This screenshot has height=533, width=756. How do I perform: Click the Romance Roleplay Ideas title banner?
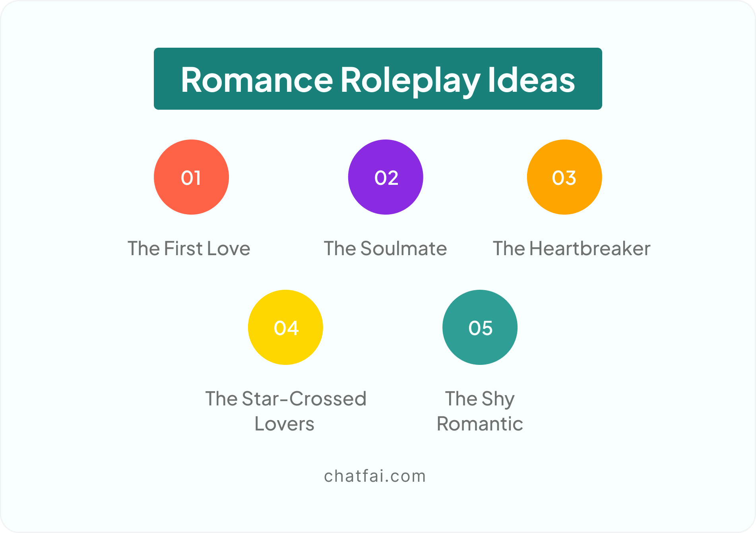[378, 79]
